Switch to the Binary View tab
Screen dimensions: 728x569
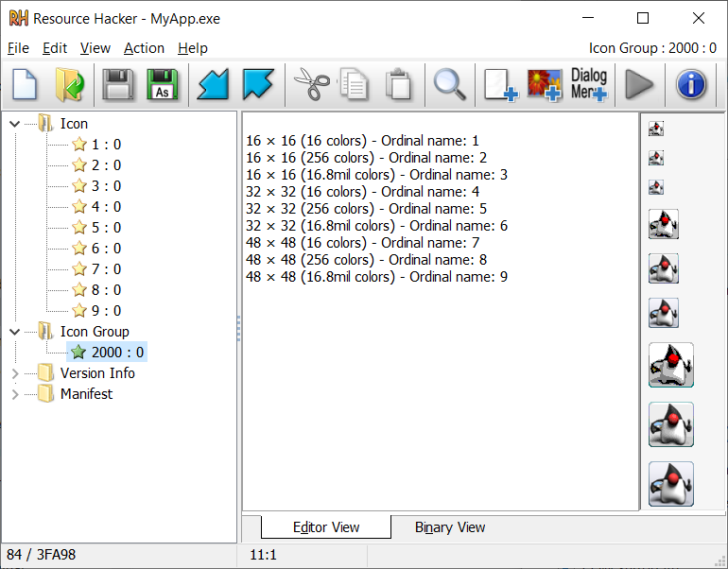[x=450, y=527]
